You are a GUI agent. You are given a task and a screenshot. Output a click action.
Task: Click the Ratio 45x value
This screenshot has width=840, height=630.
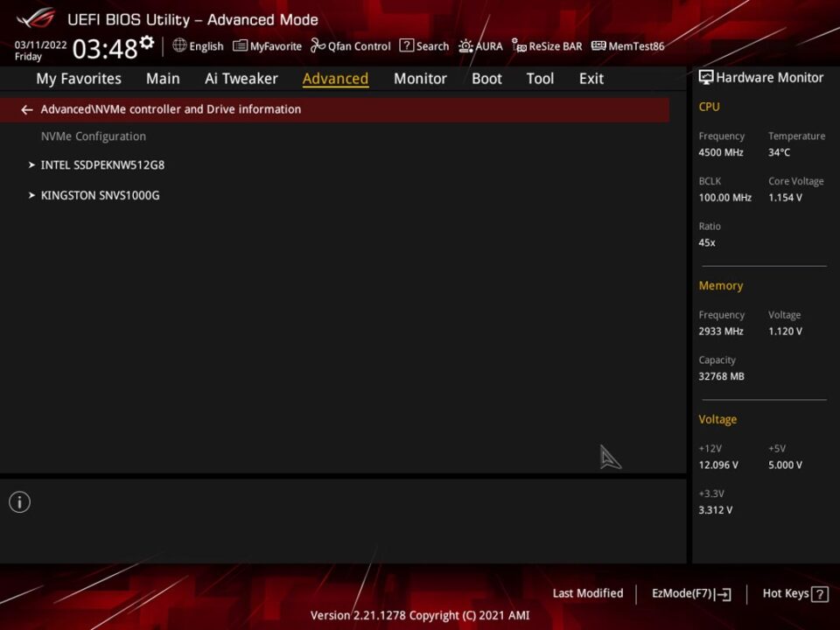(x=707, y=242)
